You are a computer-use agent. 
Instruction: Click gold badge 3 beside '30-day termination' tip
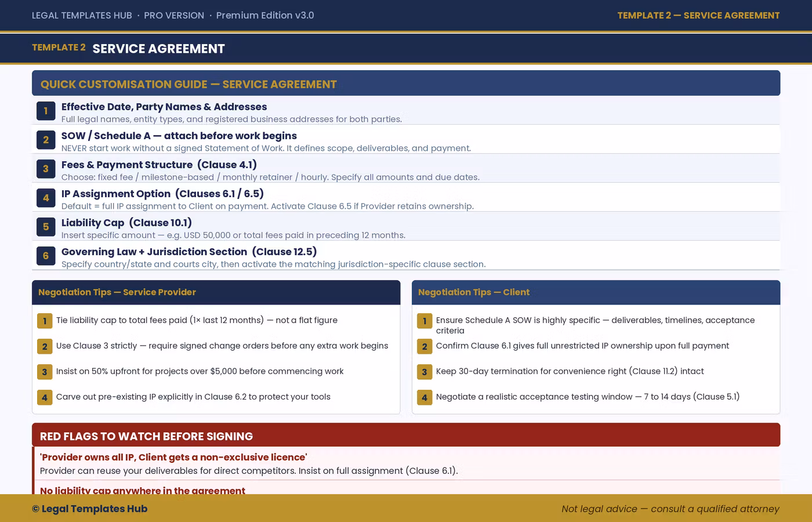pyautogui.click(x=425, y=372)
